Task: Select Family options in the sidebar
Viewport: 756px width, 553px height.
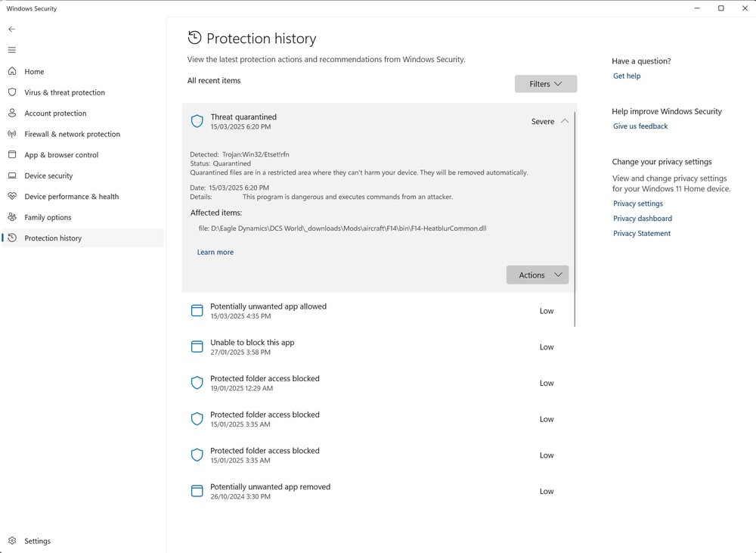Action: tap(48, 217)
